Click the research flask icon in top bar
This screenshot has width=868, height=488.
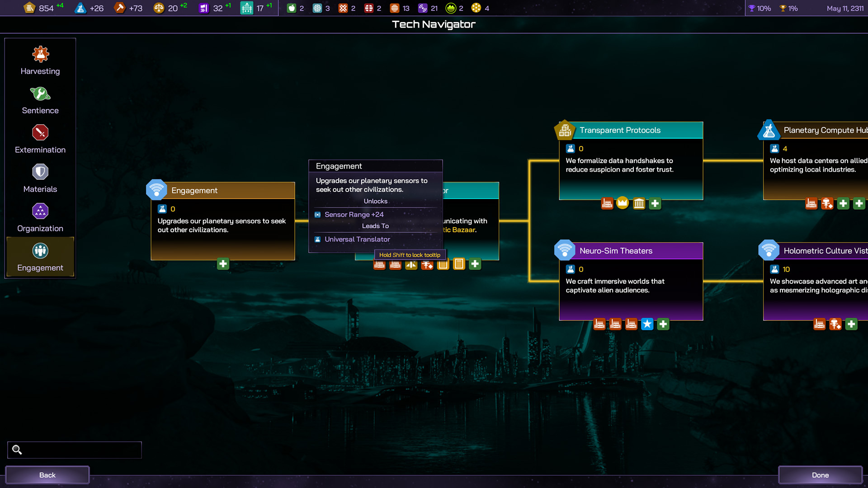tap(80, 8)
